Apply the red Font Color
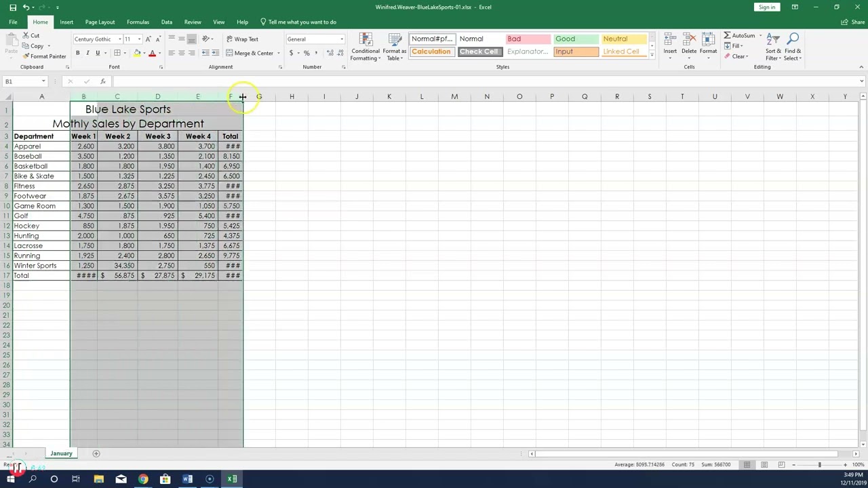 (x=152, y=53)
